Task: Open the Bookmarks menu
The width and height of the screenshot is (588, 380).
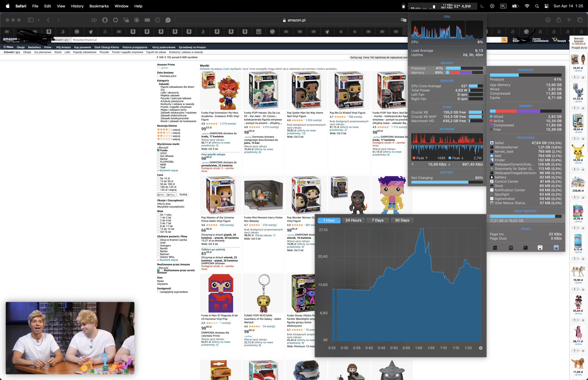Action: [99, 6]
